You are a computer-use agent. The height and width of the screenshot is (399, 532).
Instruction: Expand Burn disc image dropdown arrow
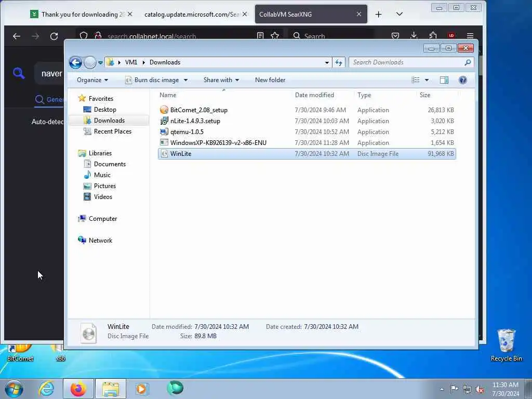click(185, 80)
